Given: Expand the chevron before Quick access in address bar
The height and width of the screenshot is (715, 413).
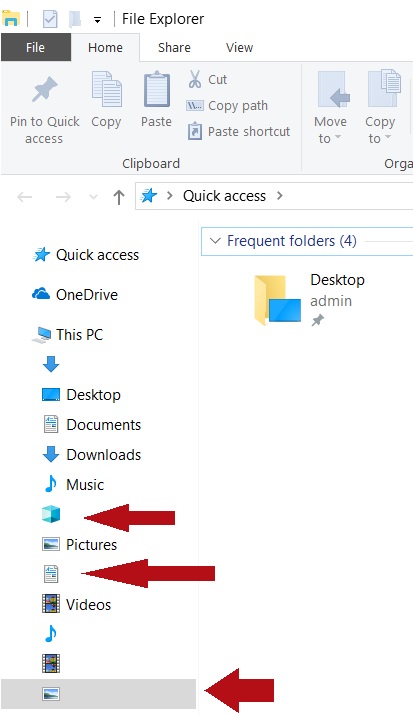Looking at the screenshot, I should (x=170, y=196).
